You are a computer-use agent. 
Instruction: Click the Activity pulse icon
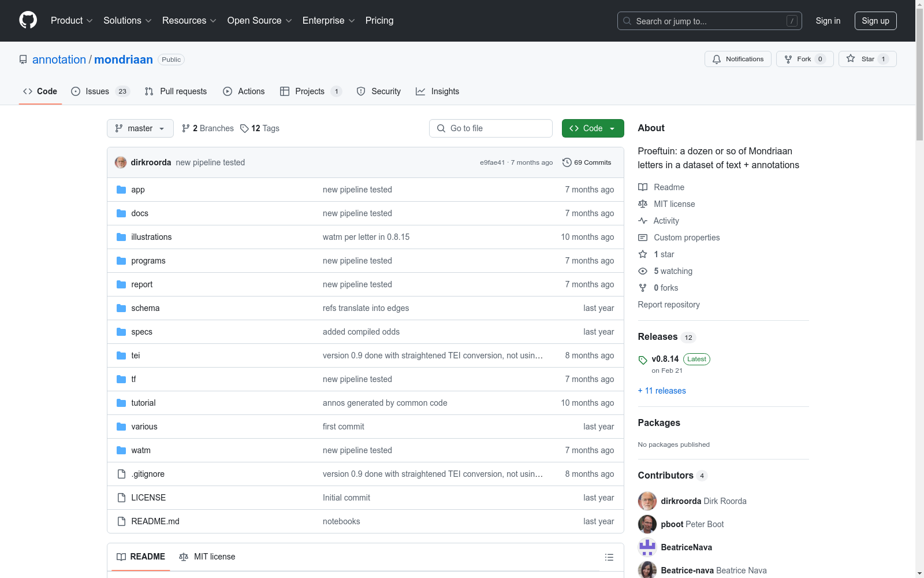[643, 221]
